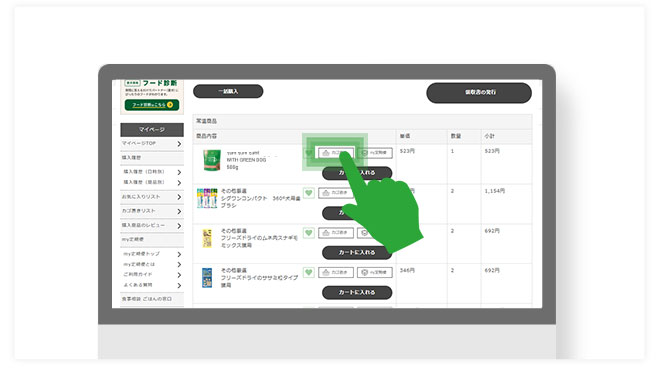The image size is (661, 375).
Task: Open the ムネ肉スナギモミックス product image
Action: (x=207, y=238)
